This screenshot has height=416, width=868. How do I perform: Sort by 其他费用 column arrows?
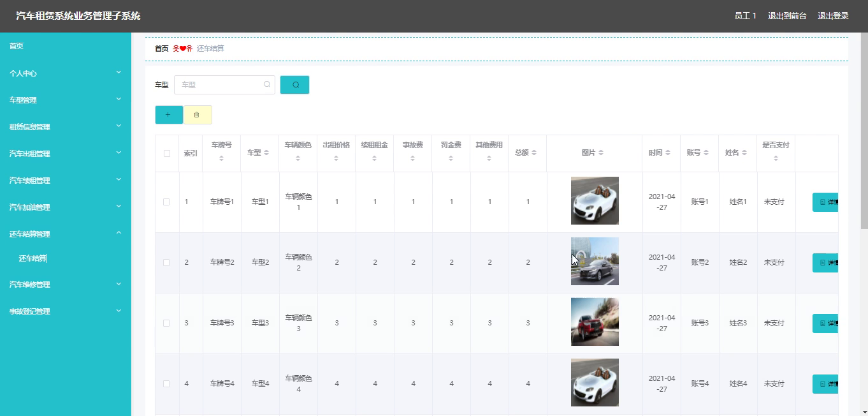tap(489, 158)
